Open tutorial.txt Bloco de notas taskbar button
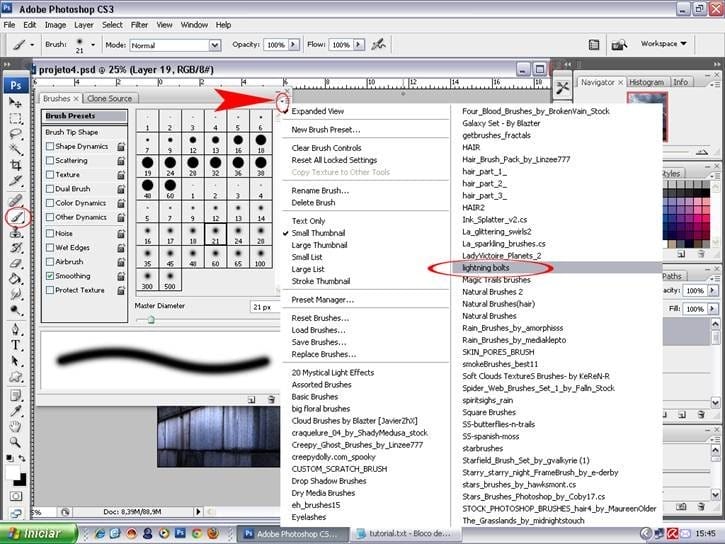The width and height of the screenshot is (725, 544). point(405,533)
